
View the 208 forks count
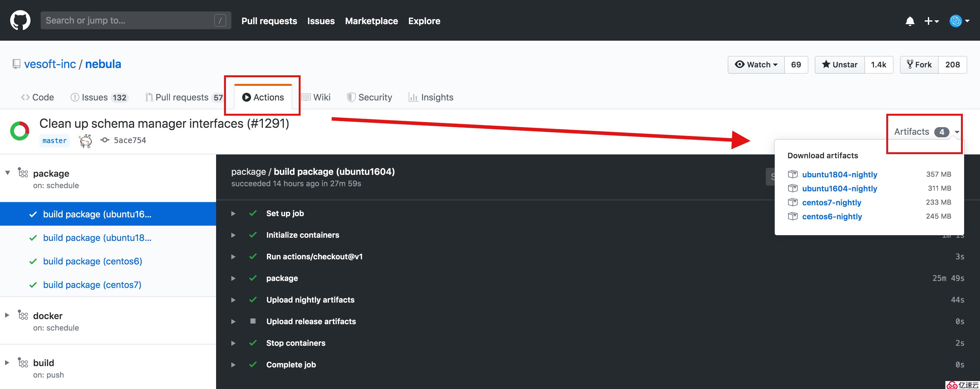click(x=953, y=65)
